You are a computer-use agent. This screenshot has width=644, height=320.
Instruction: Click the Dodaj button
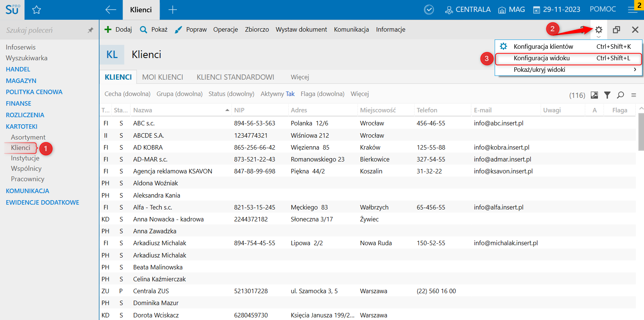click(x=118, y=29)
